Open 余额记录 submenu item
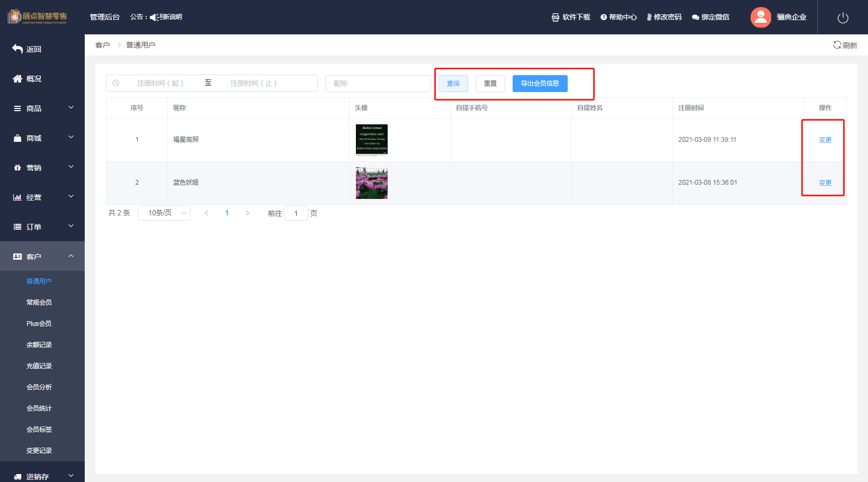This screenshot has width=868, height=482. (39, 344)
